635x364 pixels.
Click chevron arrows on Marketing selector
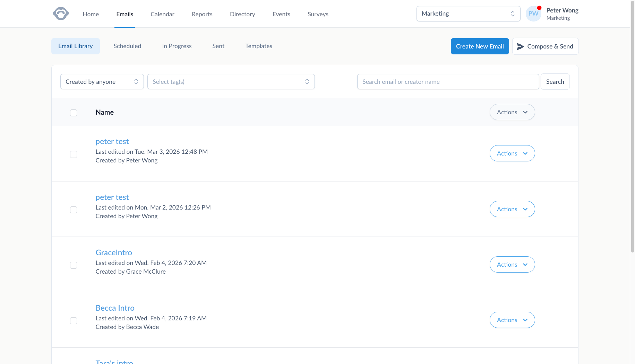click(x=513, y=14)
